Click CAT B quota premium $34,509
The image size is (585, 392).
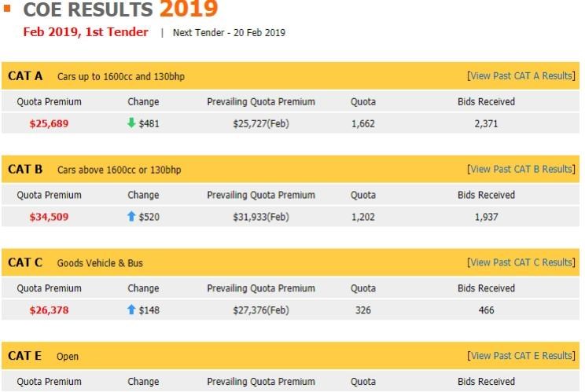[x=49, y=217]
